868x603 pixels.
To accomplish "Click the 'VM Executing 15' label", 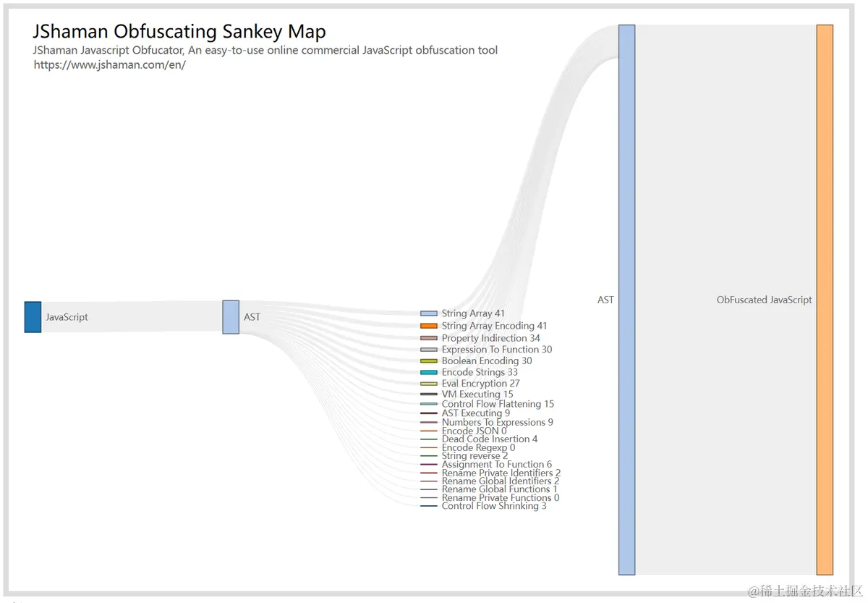I will (477, 395).
